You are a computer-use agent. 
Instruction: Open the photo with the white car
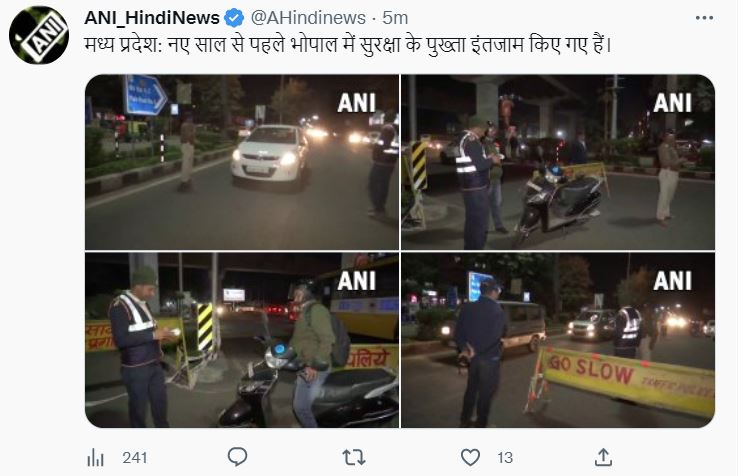coord(242,162)
